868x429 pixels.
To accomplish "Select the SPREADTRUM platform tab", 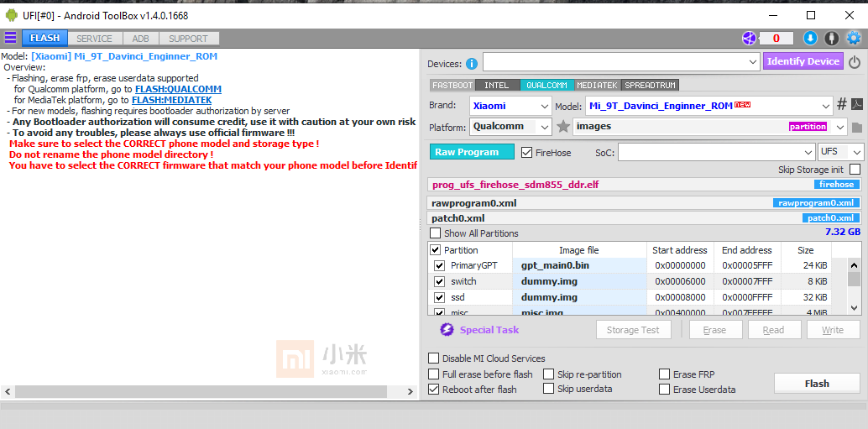I will coord(650,86).
